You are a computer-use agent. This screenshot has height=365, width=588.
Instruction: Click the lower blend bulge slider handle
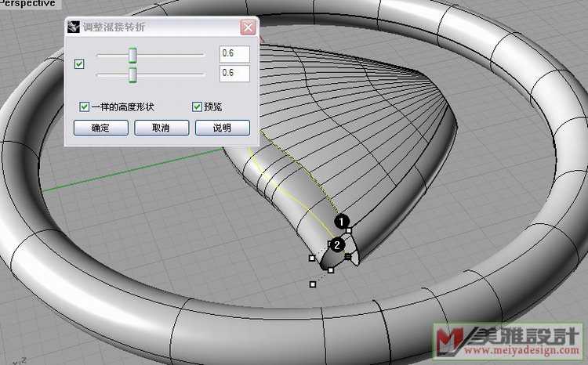click(x=132, y=74)
